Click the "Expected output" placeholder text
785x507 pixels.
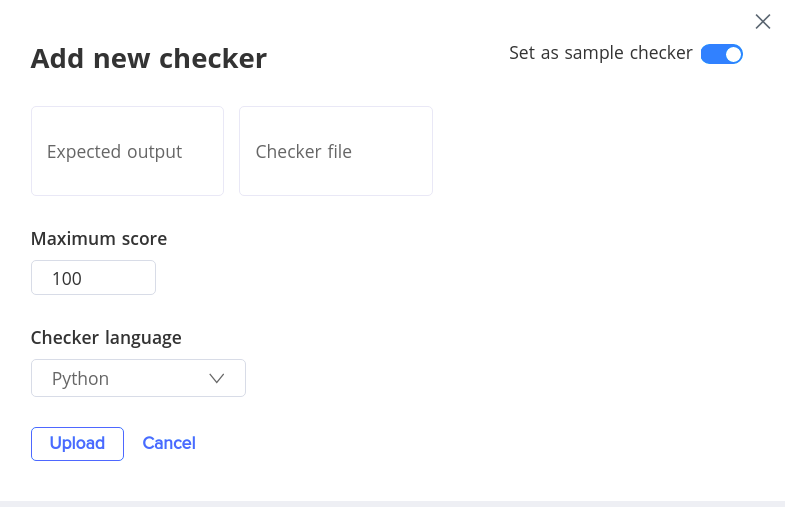tap(114, 152)
